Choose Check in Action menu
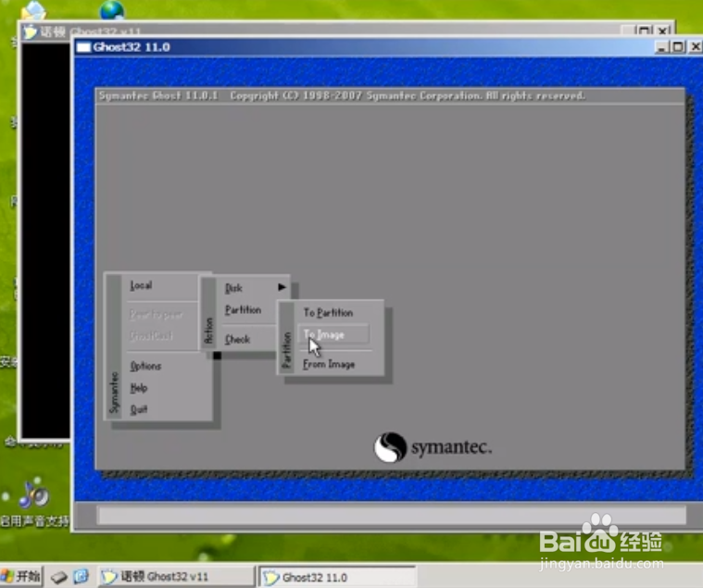 (238, 339)
